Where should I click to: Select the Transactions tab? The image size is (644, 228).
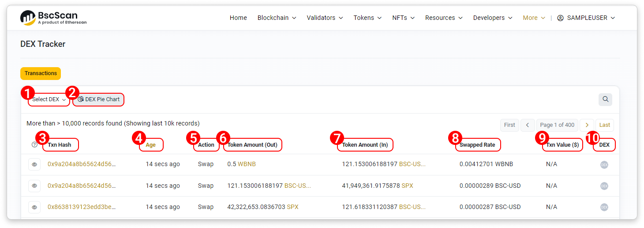(x=41, y=73)
